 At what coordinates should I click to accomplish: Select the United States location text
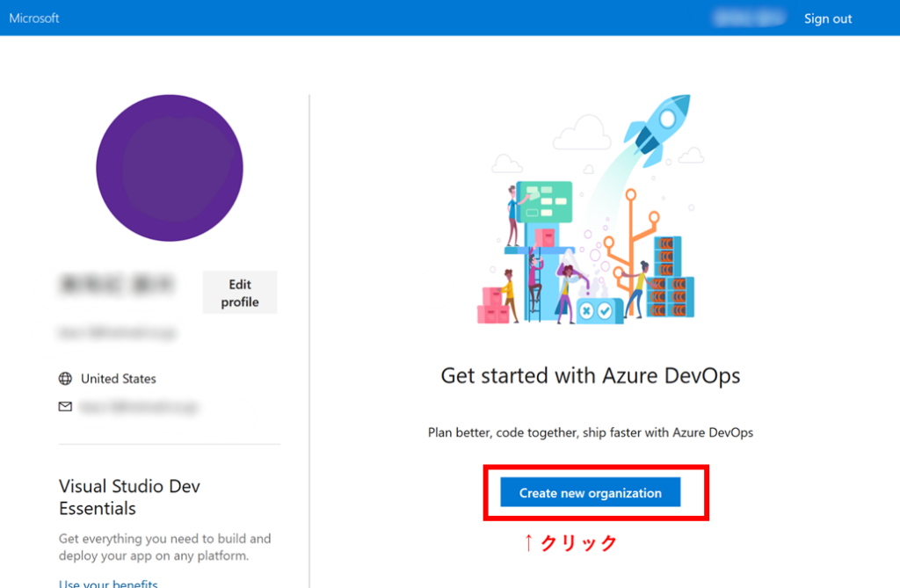[119, 379]
